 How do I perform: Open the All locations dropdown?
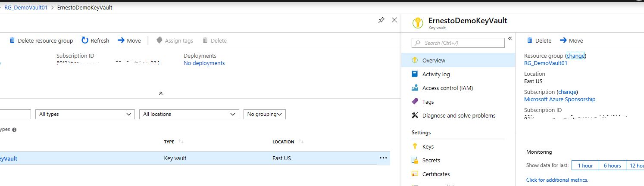(x=189, y=114)
